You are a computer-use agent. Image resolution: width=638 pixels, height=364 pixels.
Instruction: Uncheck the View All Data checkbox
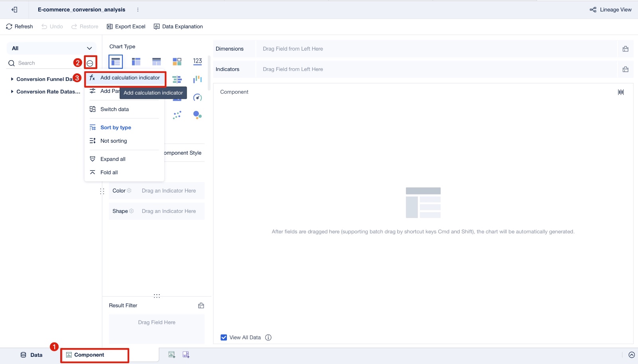pos(224,337)
